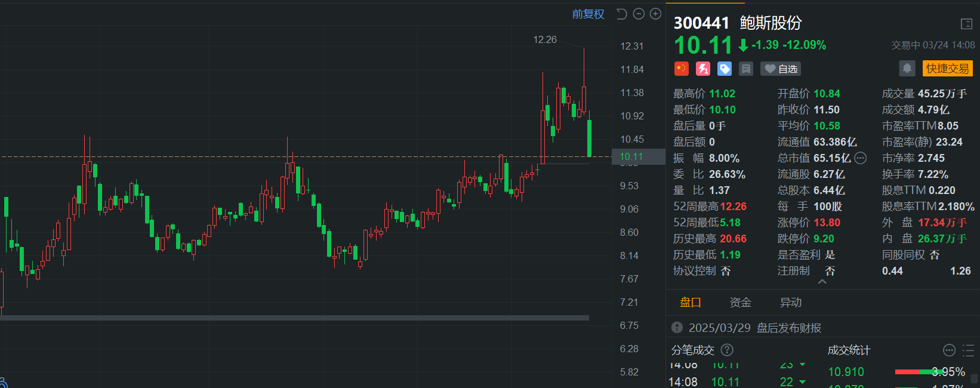Collapse quote details with up chevron
980x388 pixels.
822,282
